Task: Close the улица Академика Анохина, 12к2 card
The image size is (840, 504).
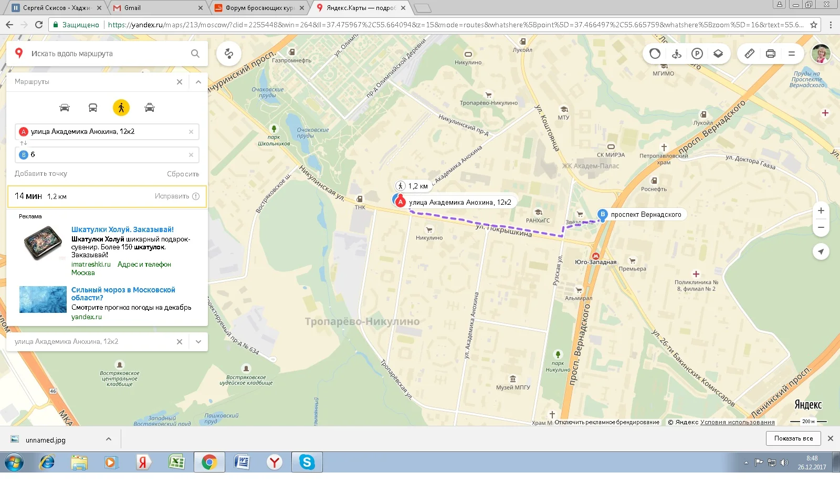Action: click(x=180, y=342)
